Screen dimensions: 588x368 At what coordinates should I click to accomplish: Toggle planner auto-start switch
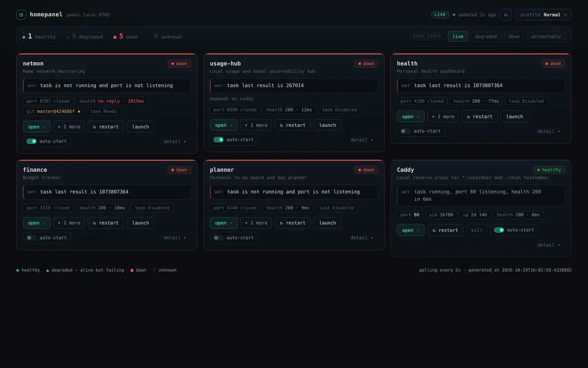(219, 237)
